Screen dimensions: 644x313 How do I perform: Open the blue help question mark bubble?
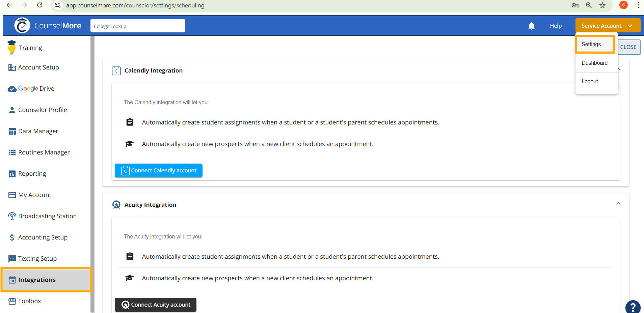[633, 307]
